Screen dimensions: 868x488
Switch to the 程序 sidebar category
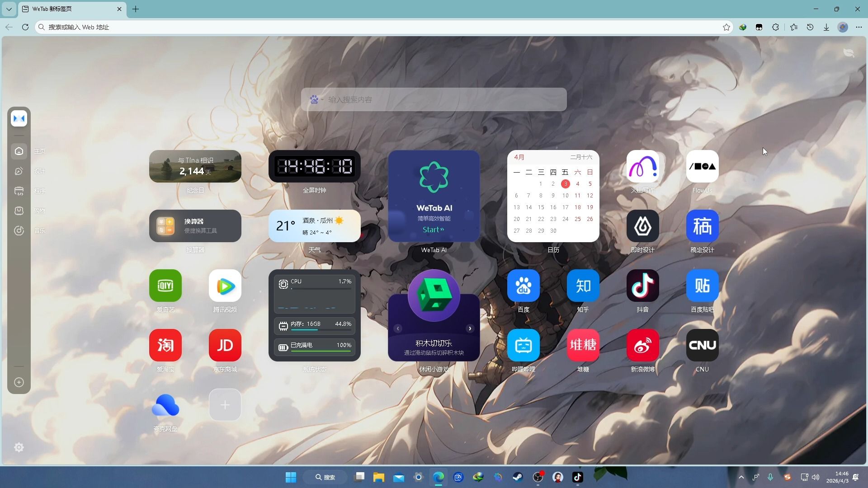click(x=19, y=191)
